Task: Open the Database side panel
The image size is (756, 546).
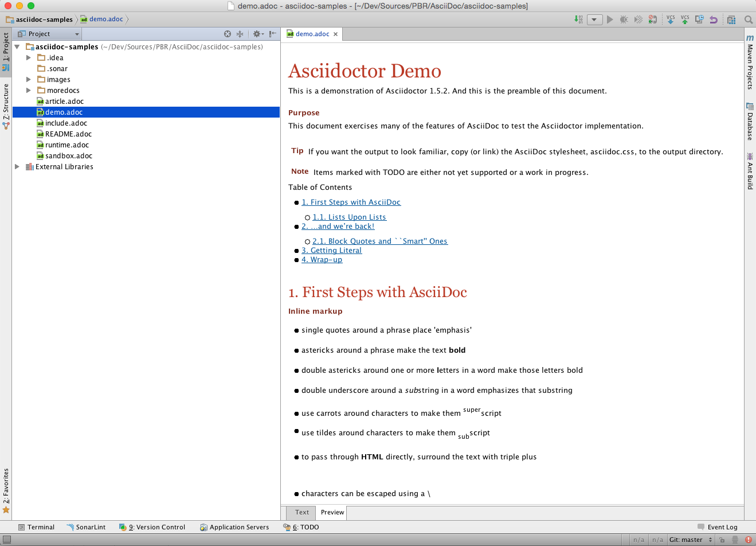Action: pyautogui.click(x=750, y=121)
